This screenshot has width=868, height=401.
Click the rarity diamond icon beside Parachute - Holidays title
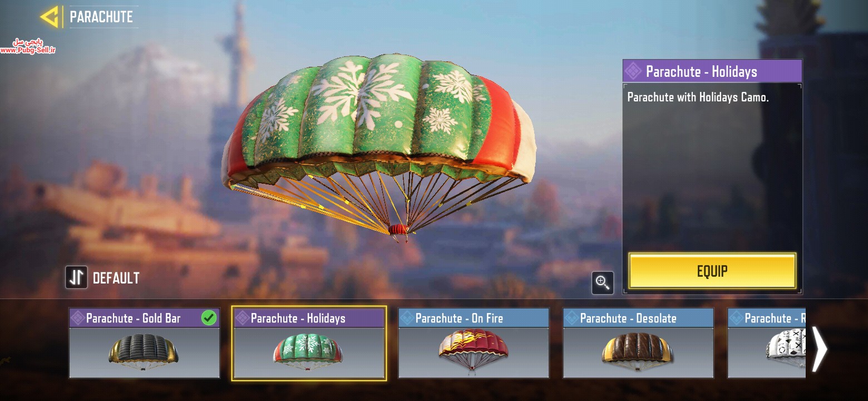(x=633, y=71)
